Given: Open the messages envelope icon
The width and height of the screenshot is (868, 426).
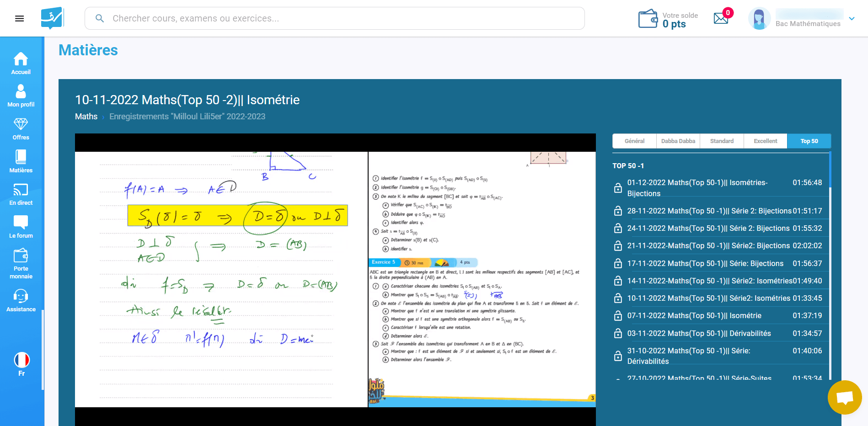Looking at the screenshot, I should (721, 18).
